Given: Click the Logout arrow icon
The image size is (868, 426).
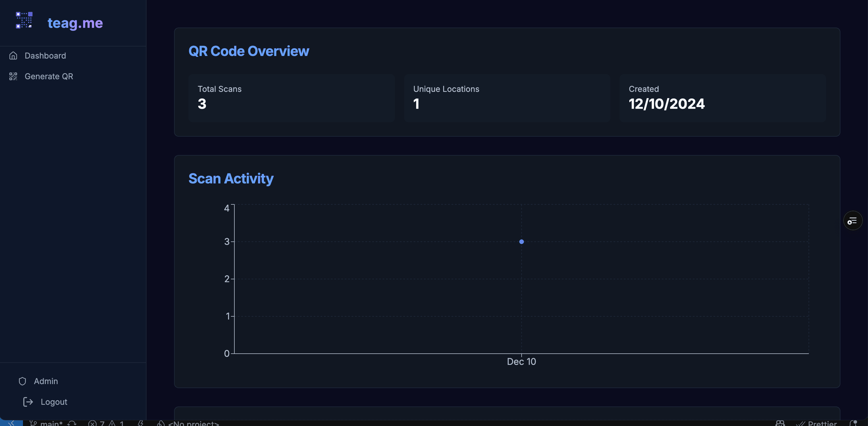Looking at the screenshot, I should coord(28,402).
